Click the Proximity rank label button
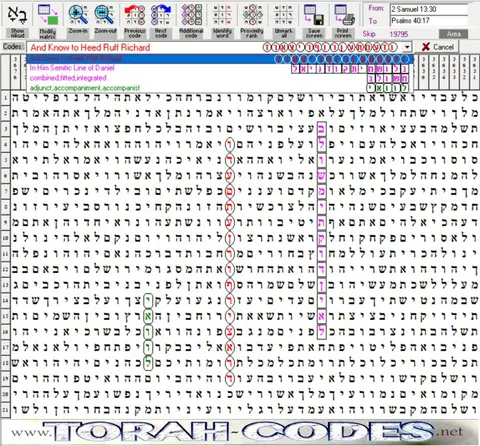This screenshot has width=480, height=446. coord(252,33)
